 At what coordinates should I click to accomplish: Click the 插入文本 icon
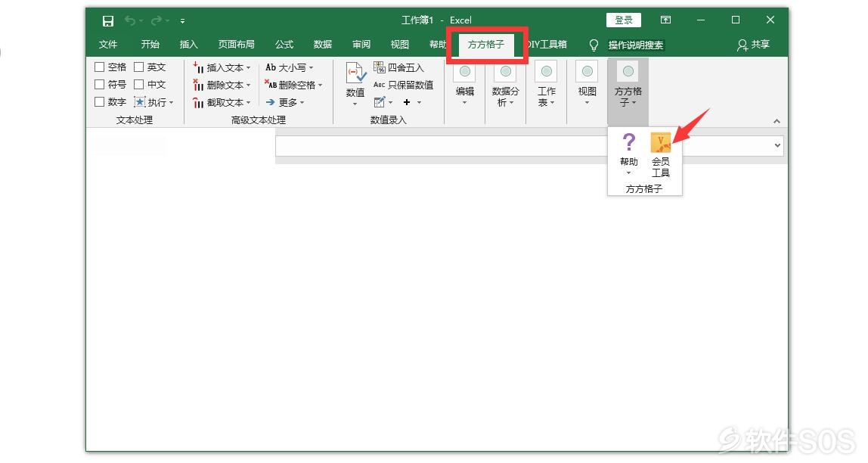(x=198, y=67)
